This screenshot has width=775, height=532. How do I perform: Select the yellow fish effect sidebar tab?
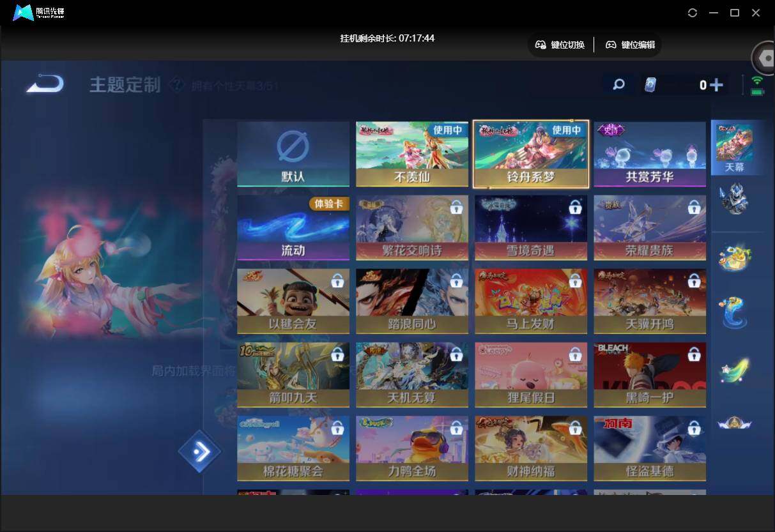(733, 257)
